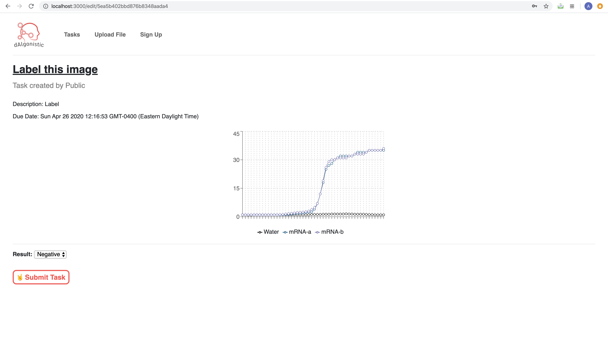Bookmark page with the star icon

coord(546,6)
